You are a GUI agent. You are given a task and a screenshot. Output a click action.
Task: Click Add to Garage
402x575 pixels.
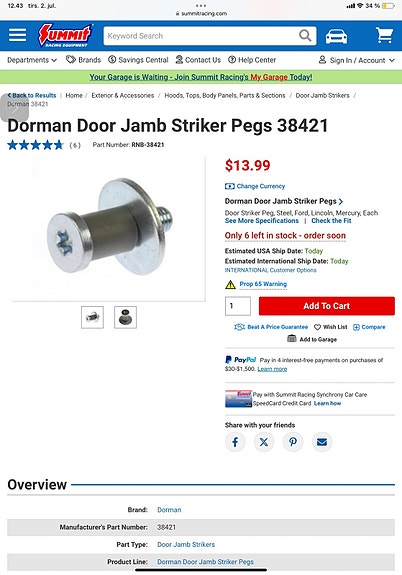coord(312,339)
